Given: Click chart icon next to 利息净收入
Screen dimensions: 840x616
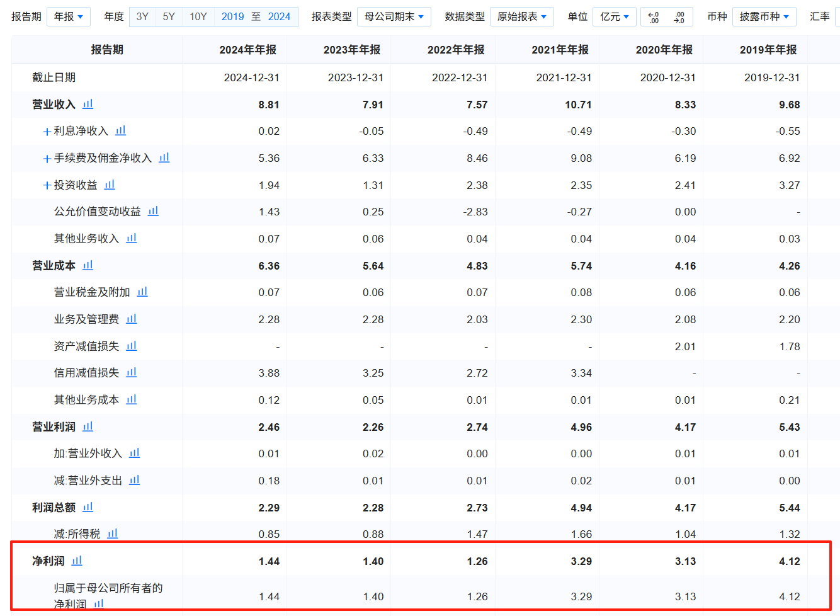Looking at the screenshot, I should point(121,130).
